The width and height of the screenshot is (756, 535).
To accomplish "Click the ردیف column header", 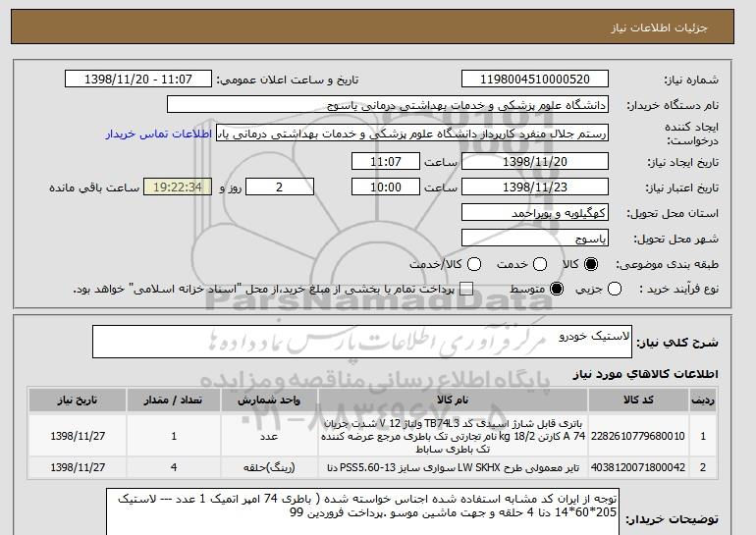I will coord(703,401).
